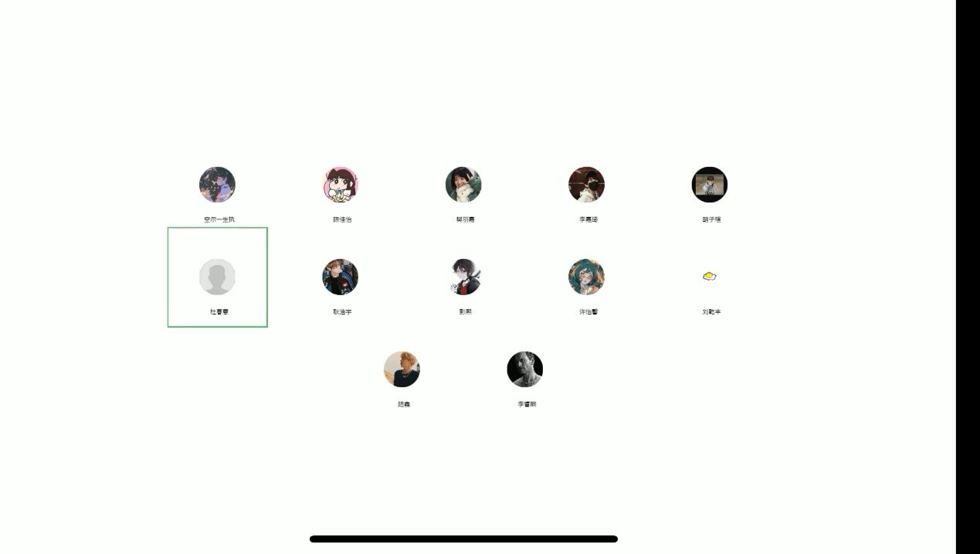Select the small fried egg avatar icon
Viewport: 980px width, 554px height.
tap(710, 276)
